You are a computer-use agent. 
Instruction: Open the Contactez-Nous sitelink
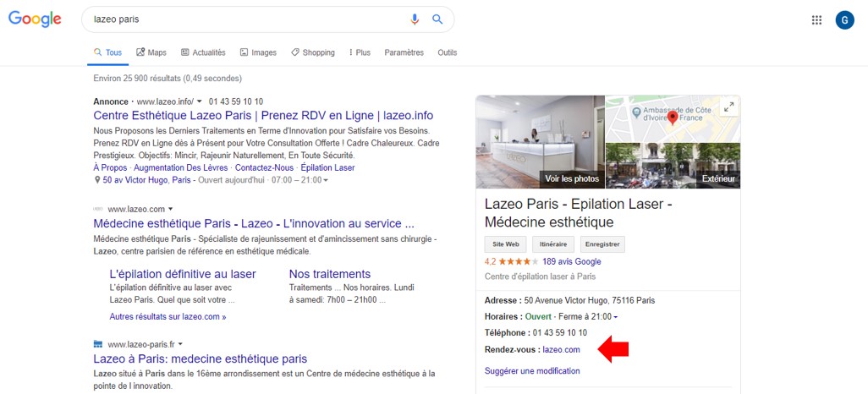click(x=264, y=167)
